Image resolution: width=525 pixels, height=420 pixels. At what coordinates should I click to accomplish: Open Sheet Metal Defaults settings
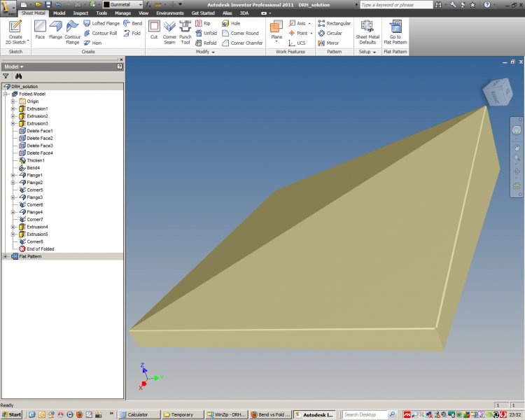(x=367, y=31)
